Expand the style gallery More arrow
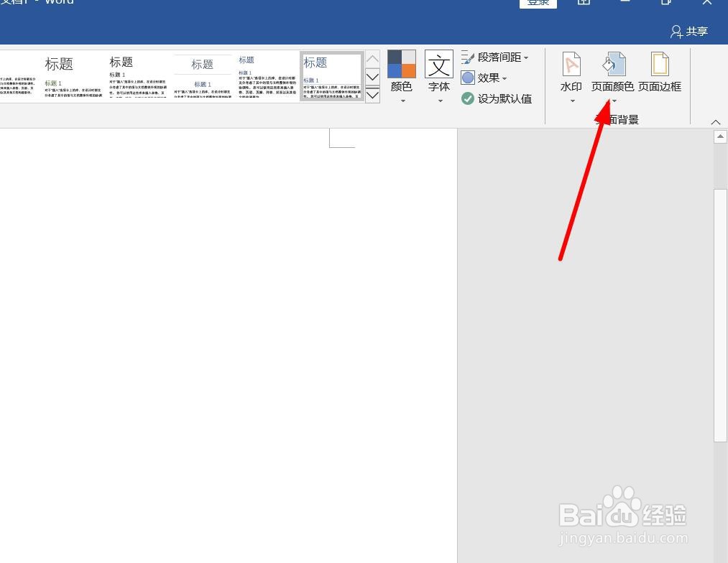The height and width of the screenshot is (563, 728). pos(372,94)
